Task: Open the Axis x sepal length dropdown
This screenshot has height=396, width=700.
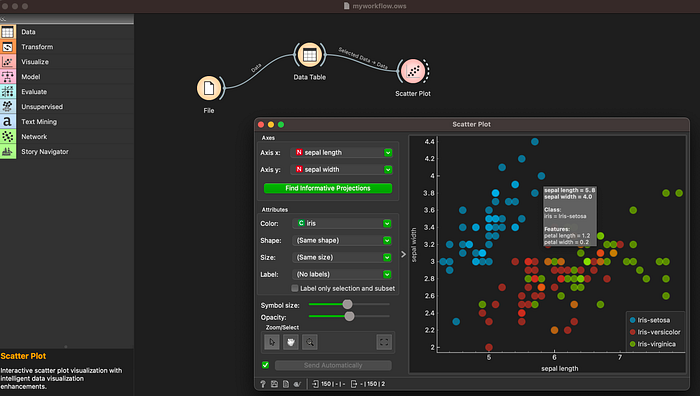Action: click(342, 153)
